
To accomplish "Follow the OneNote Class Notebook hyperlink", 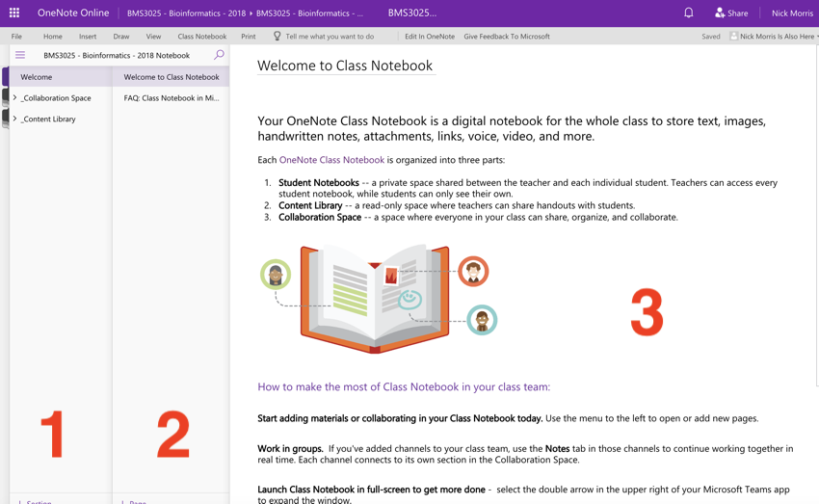I will (331, 160).
